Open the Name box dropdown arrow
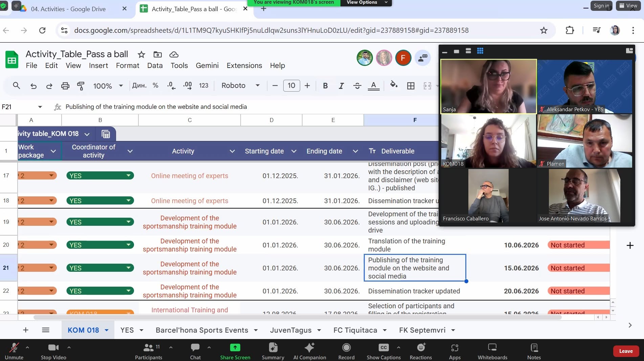Screen dimensions: 644x361 point(40,107)
